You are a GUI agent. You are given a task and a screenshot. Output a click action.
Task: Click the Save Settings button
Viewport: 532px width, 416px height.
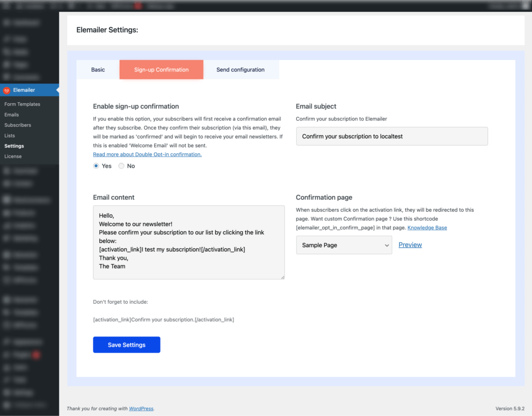point(126,345)
